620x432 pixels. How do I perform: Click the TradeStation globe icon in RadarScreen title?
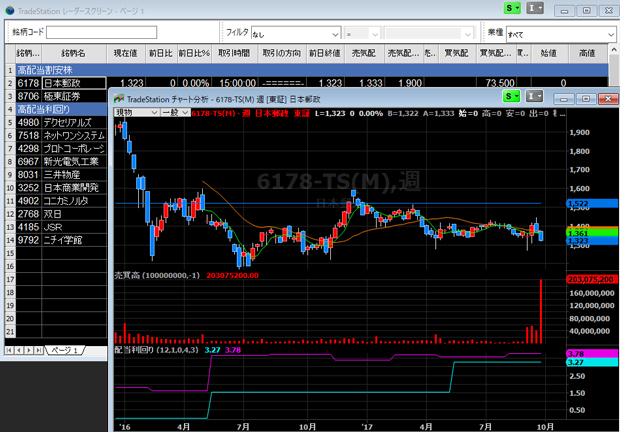(x=10, y=11)
